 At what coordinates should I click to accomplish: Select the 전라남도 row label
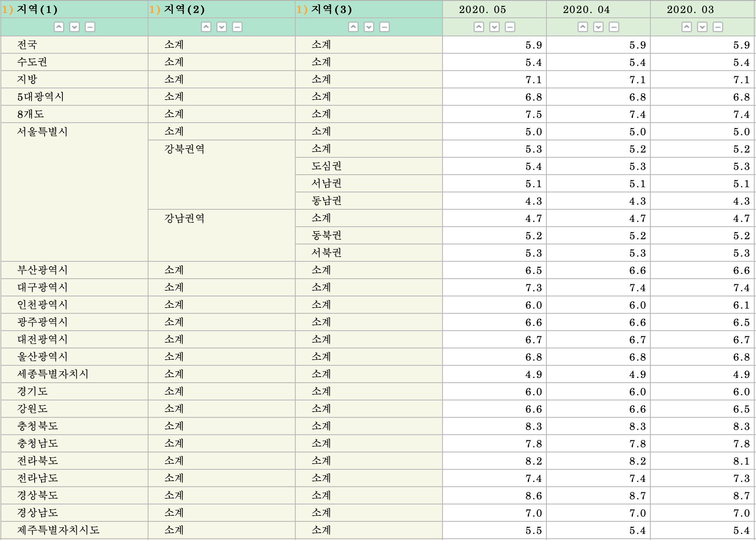pos(38,478)
